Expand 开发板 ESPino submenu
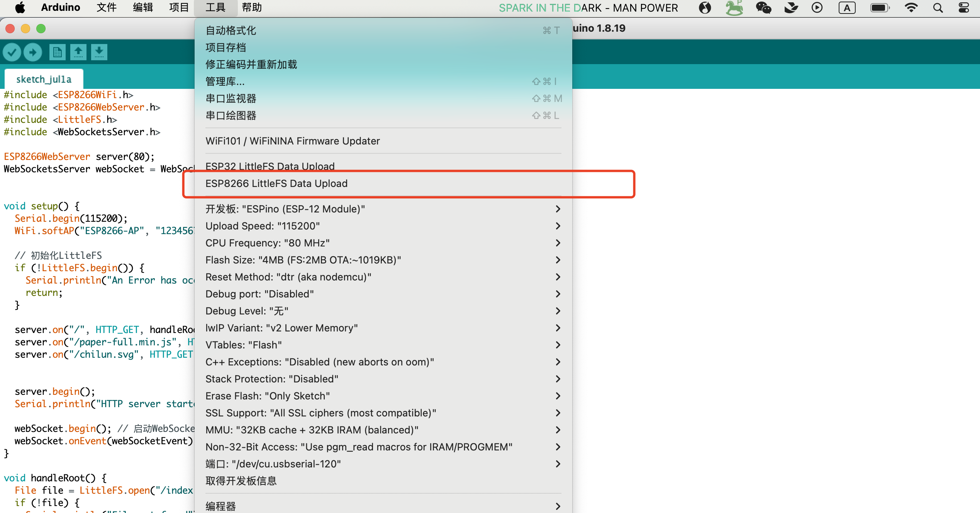980x513 pixels. point(383,209)
